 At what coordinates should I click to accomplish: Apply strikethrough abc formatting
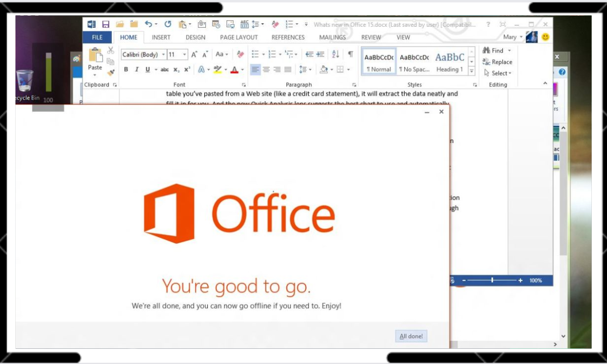pos(165,70)
